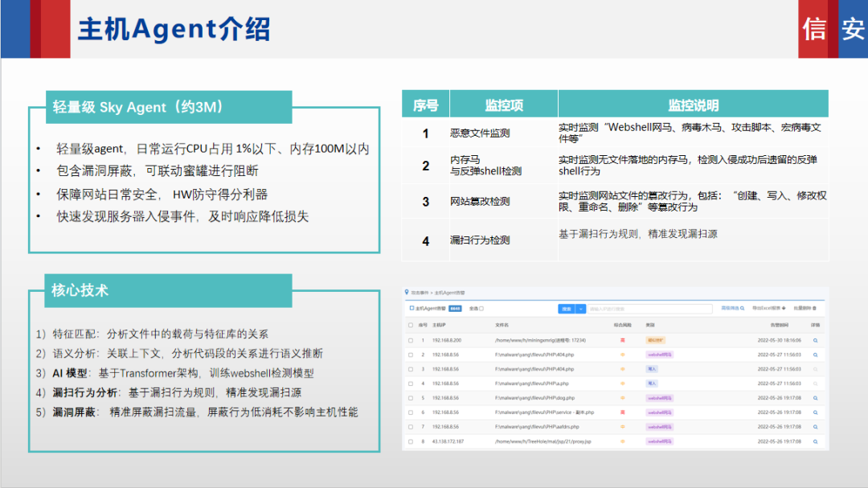The width and height of the screenshot is (868, 488).
Task: Tick the select-all checkbox beside 全选
Action: pos(481,308)
